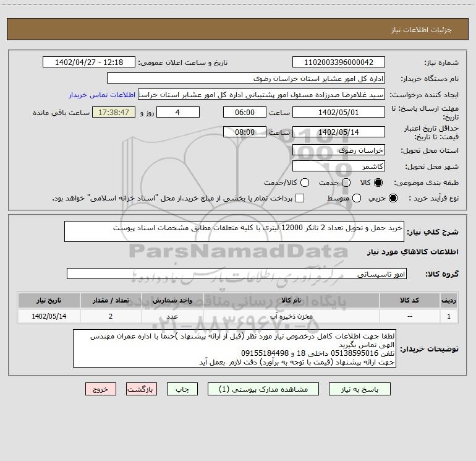
Task: Click the announcement date field 1402/04/27 - 12:18
Action: pos(89,62)
